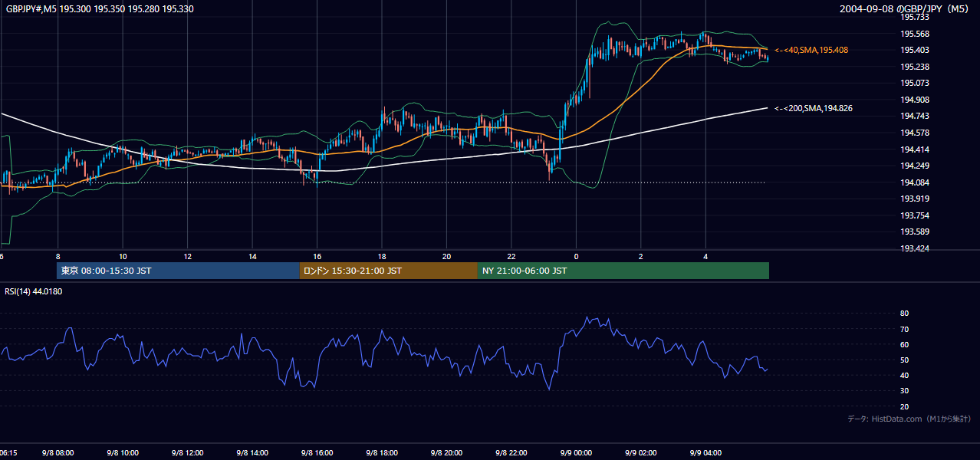Click the price axis value 194.578
980x460 pixels.
tap(914, 133)
